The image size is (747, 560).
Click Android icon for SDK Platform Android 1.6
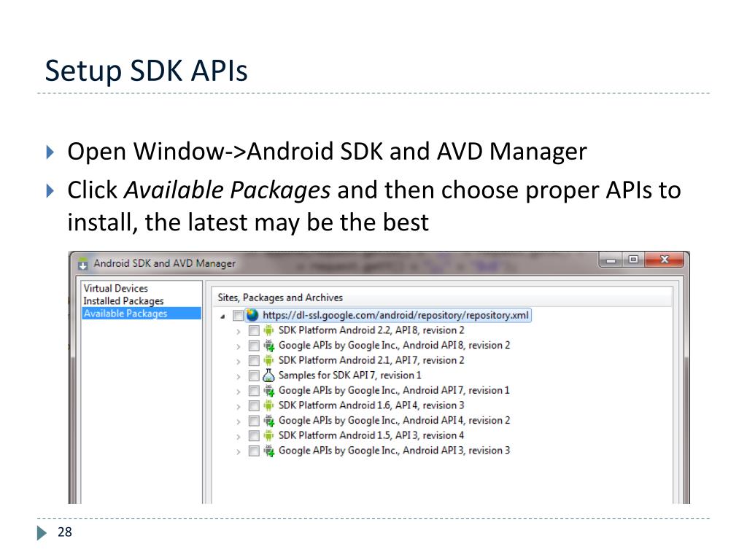tap(268, 405)
